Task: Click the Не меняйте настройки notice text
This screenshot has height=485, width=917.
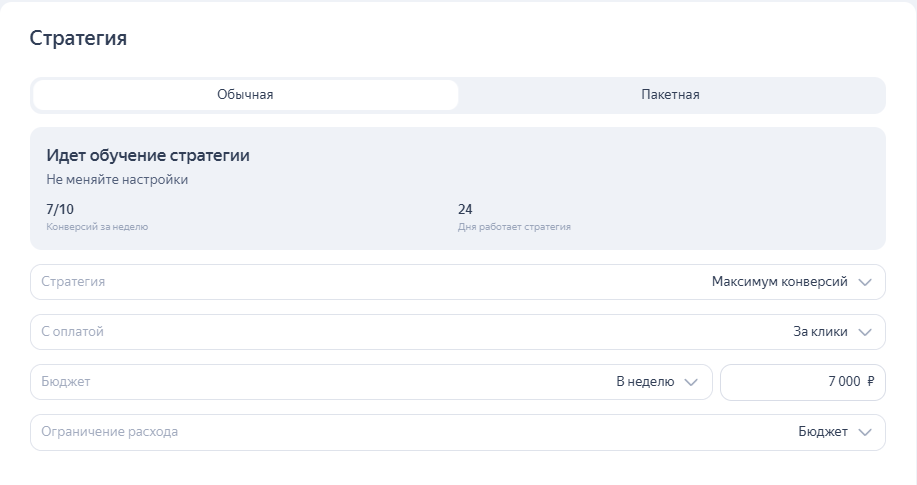Action: (x=117, y=180)
